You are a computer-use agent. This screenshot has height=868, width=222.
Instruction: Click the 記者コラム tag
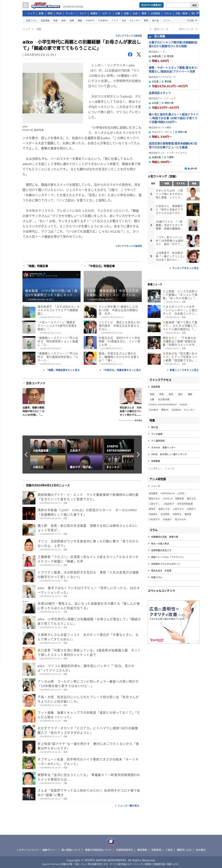pyautogui.click(x=31, y=21)
